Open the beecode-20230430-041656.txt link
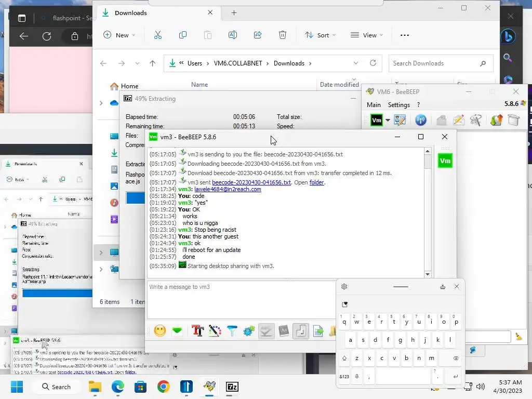 tap(251, 182)
